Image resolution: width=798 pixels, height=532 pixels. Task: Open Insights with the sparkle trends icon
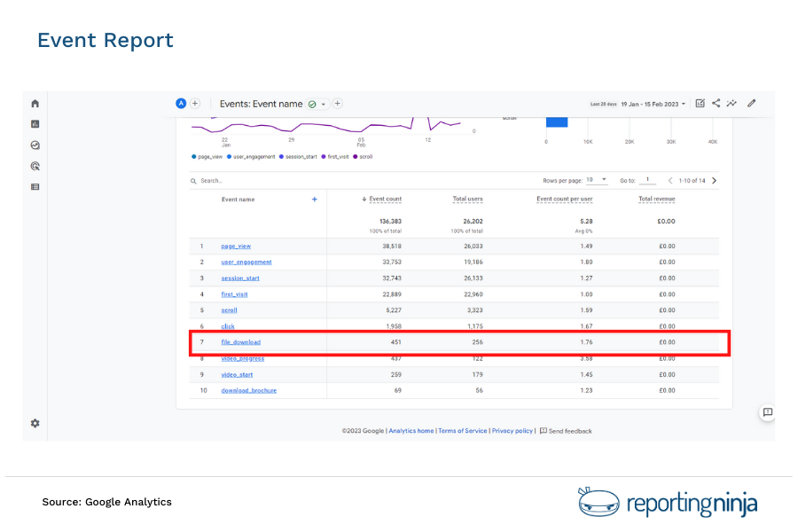[731, 103]
